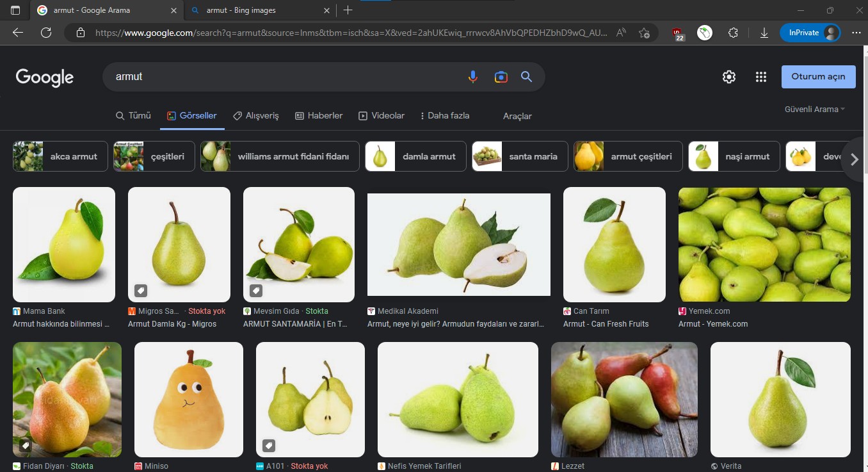Switch to the Alışveriş tab
This screenshot has width=868, height=472.
(256, 116)
